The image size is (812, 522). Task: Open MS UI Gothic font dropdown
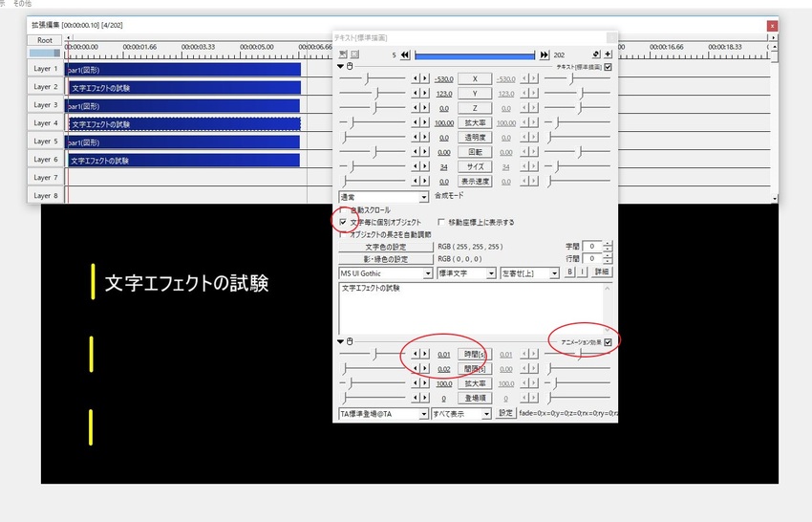385,273
